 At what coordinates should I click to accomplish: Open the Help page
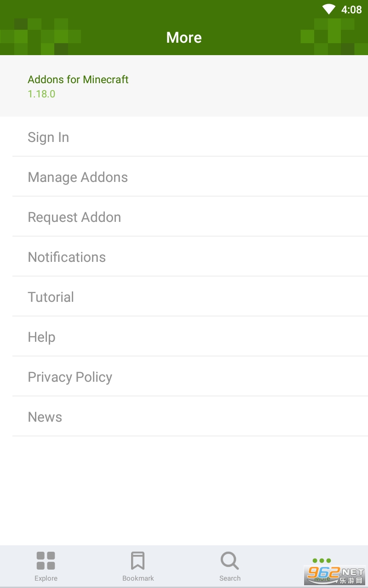click(41, 337)
